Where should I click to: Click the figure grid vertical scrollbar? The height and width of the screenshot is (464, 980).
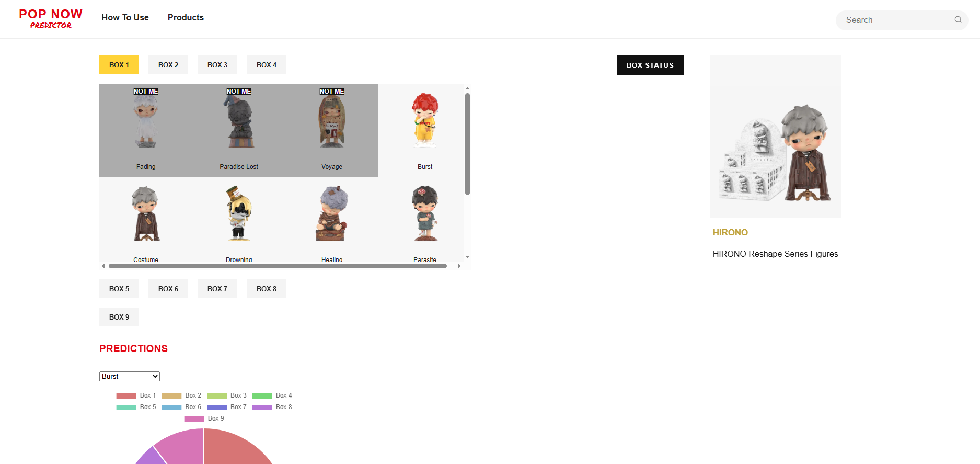467,144
